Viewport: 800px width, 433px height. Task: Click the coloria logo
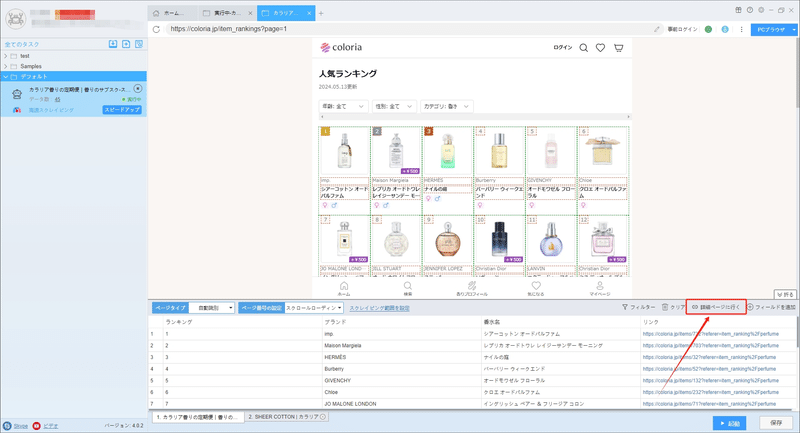coord(341,47)
